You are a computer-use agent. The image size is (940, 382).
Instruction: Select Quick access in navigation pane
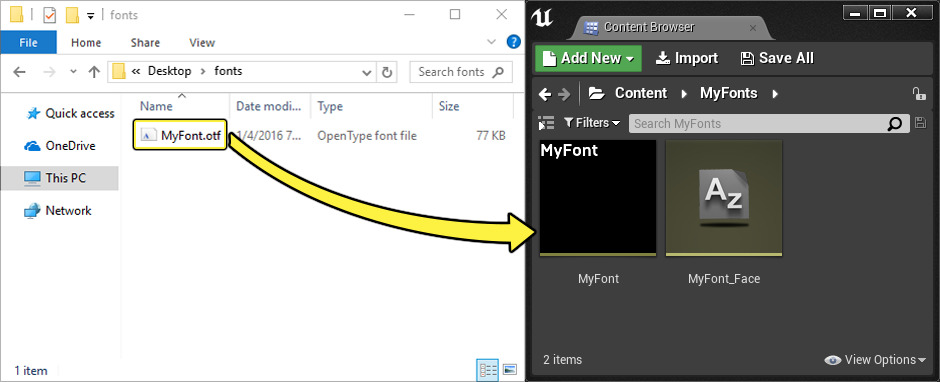(70, 113)
